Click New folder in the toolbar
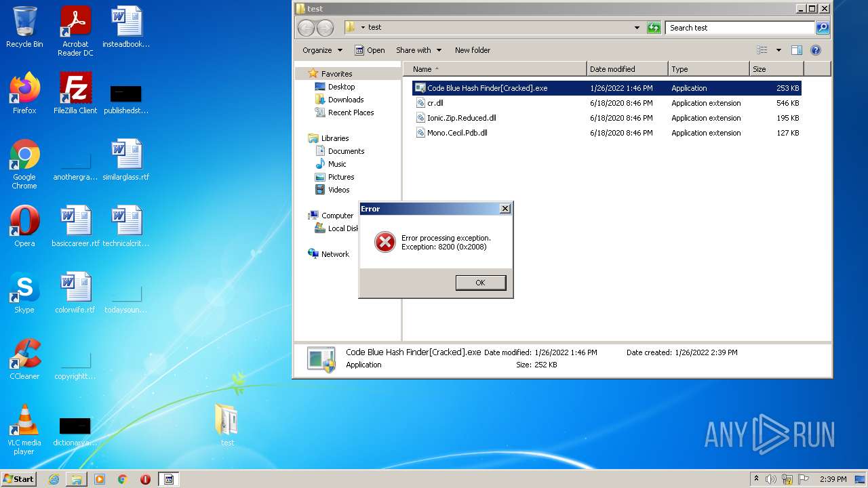This screenshot has height=488, width=868. click(473, 50)
